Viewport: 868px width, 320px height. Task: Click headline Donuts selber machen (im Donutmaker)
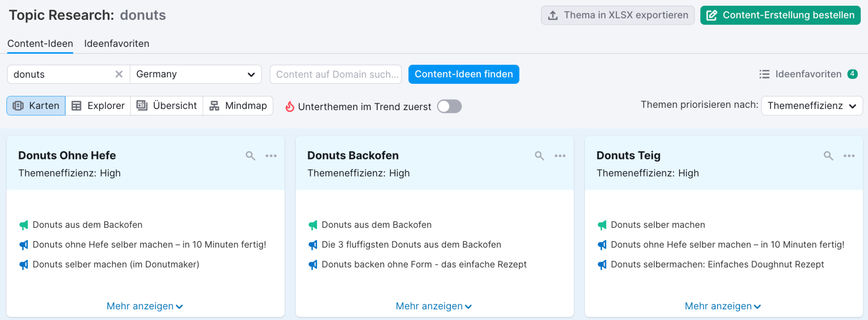point(116,265)
